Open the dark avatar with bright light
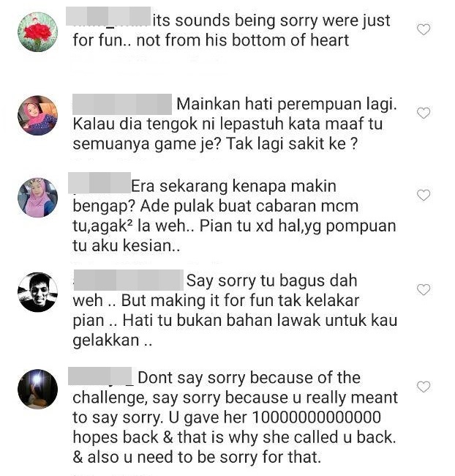The height and width of the screenshot is (476, 455). 37,389
